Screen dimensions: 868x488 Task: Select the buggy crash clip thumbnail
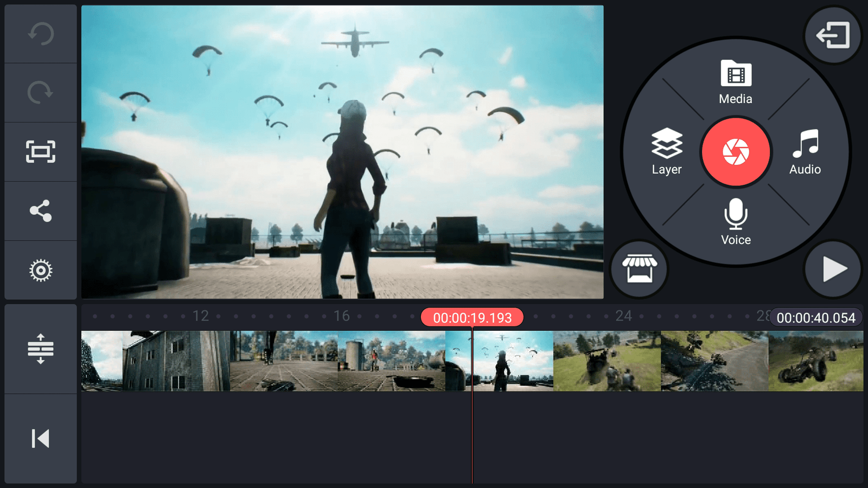point(607,361)
